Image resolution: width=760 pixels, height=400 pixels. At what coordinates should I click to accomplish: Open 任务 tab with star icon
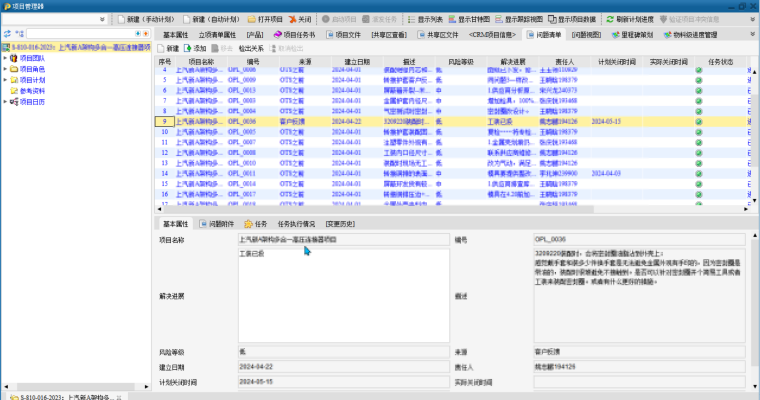coord(255,224)
